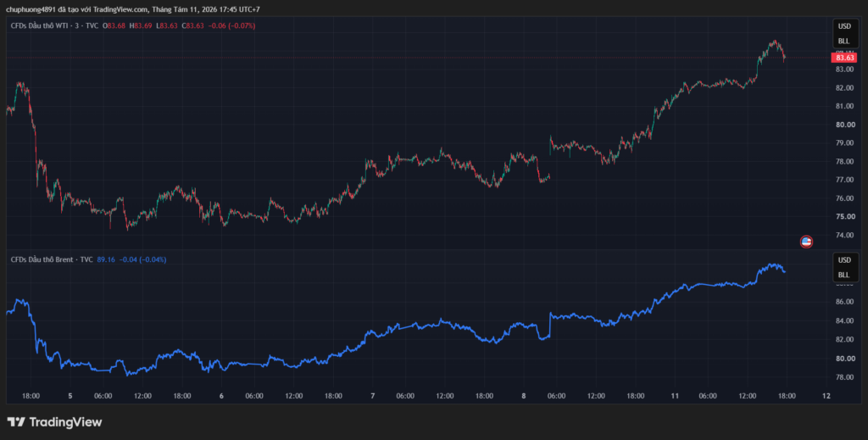Image resolution: width=868 pixels, height=440 pixels.
Task: Click the 18:00 label just before day 12
Action: 787,396
